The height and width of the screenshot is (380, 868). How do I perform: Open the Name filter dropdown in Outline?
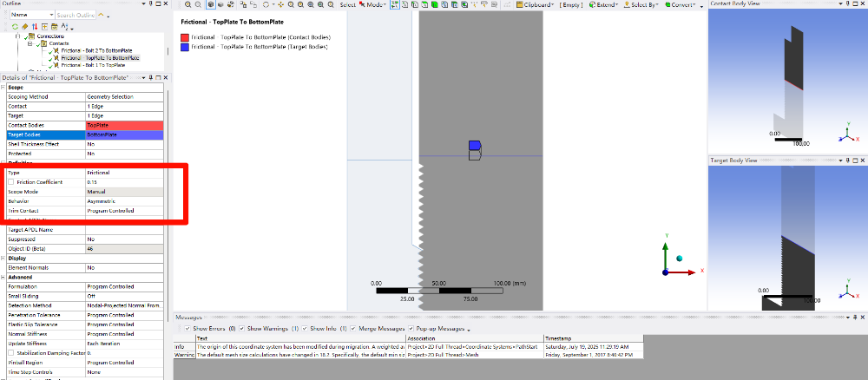[51, 15]
